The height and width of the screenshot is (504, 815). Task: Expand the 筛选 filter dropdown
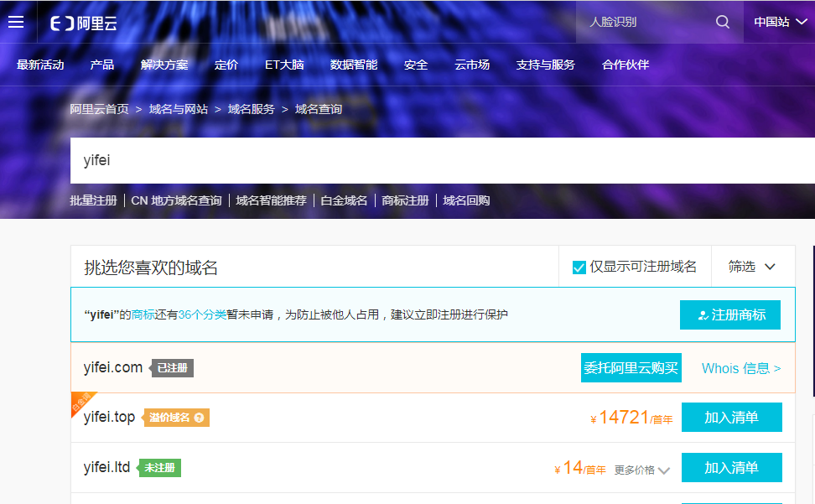pos(753,267)
